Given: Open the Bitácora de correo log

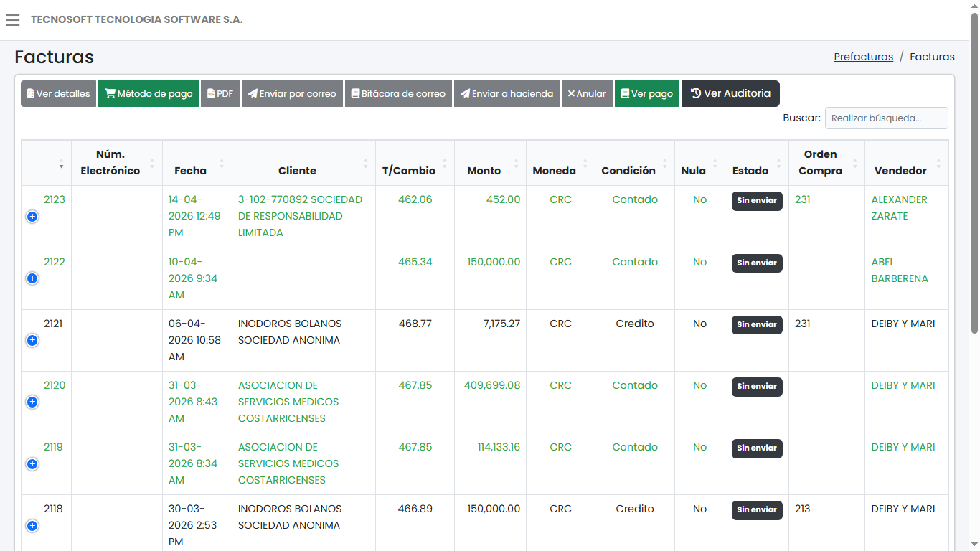Looking at the screenshot, I should coord(398,93).
